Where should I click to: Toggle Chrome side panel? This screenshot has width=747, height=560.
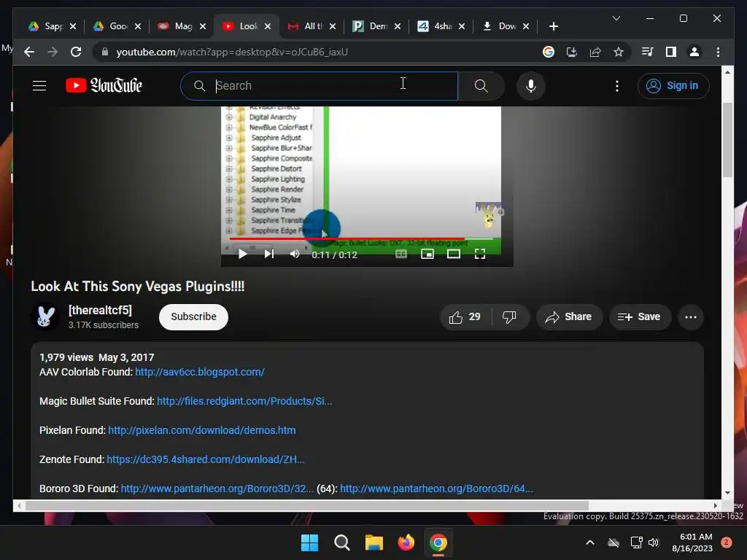[671, 52]
